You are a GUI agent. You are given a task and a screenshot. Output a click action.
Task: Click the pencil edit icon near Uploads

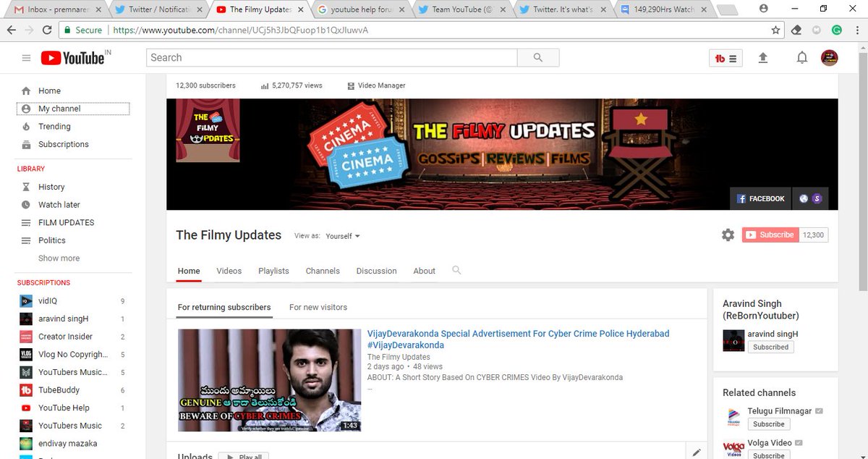coord(697,452)
